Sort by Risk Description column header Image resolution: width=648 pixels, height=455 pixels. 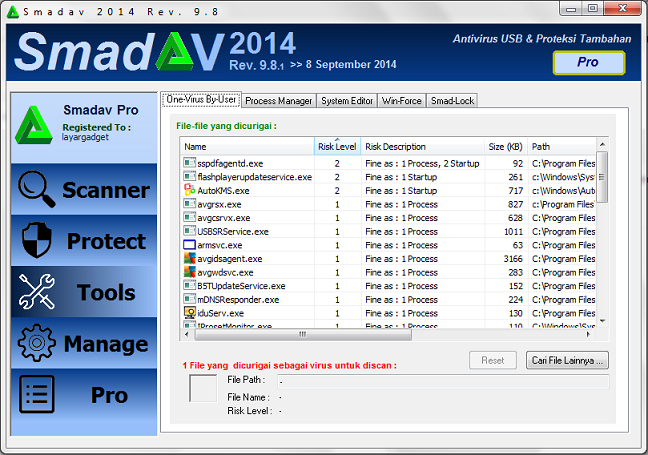coord(422,147)
